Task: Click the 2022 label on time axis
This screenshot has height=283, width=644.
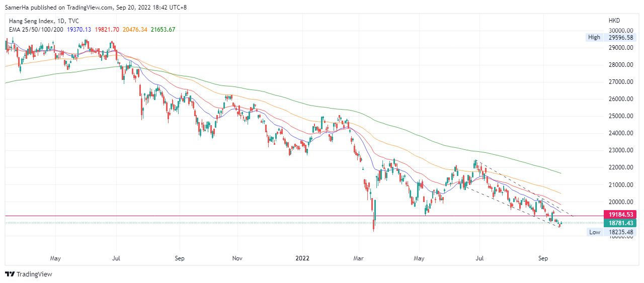Action: [302, 259]
